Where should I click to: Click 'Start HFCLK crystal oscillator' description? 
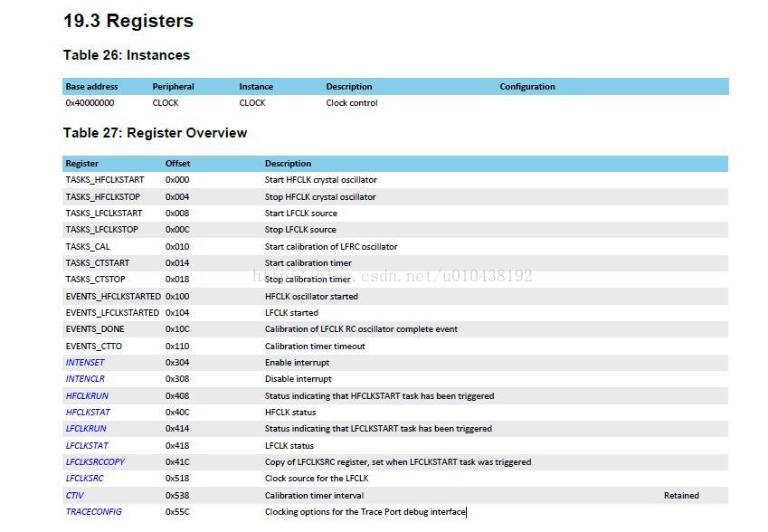pyautogui.click(x=321, y=180)
